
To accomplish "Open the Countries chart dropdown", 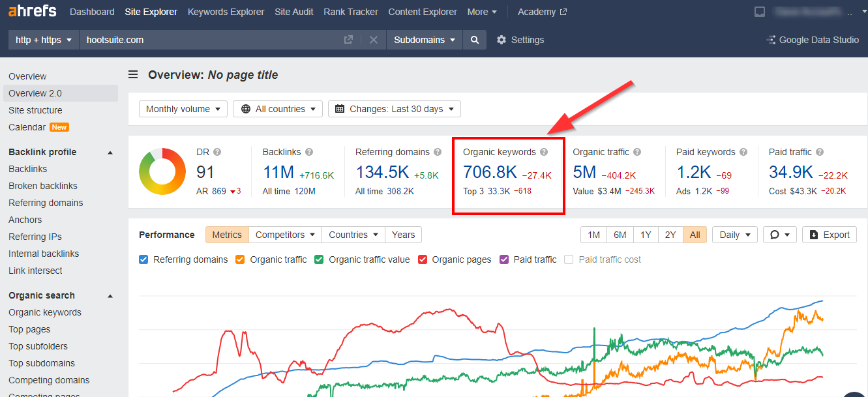I will (x=353, y=235).
